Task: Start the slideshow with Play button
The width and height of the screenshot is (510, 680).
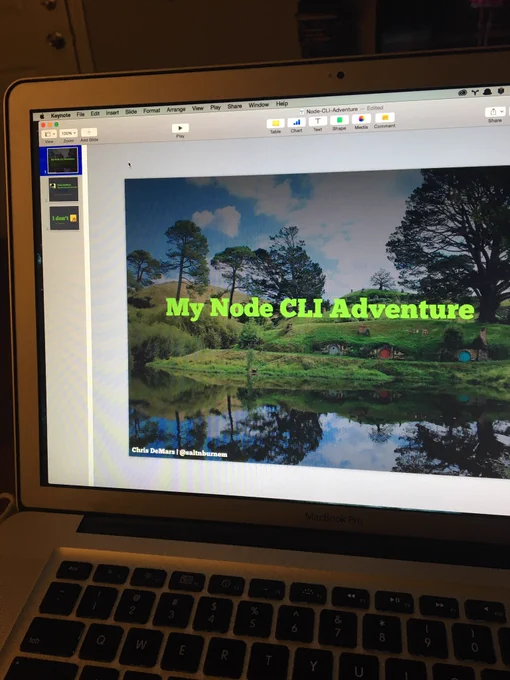Action: pyautogui.click(x=180, y=128)
